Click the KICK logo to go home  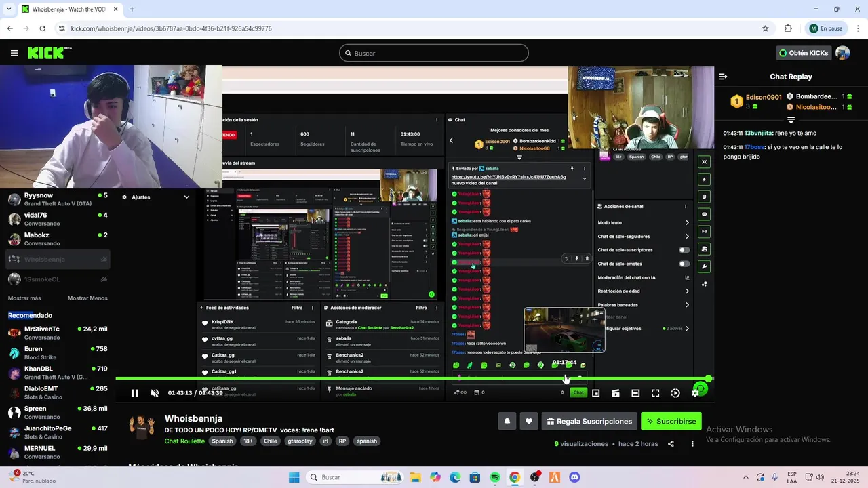coord(49,53)
